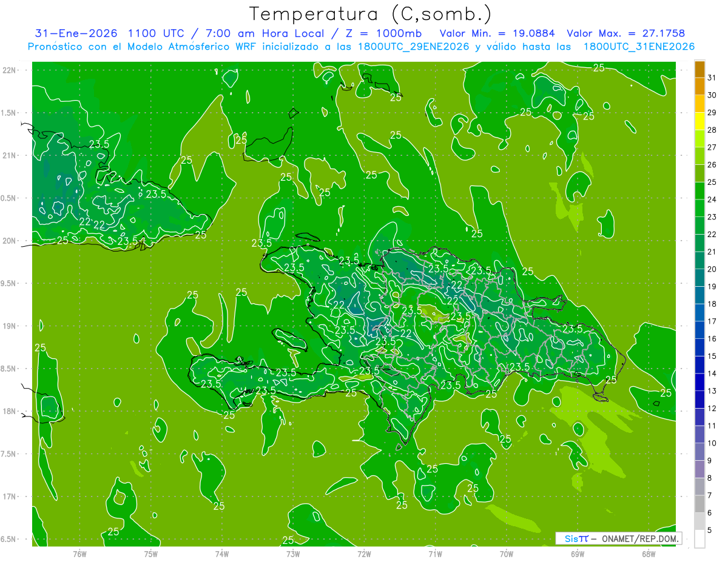
Task: Click the colorbar value "5"
Action: tap(710, 530)
